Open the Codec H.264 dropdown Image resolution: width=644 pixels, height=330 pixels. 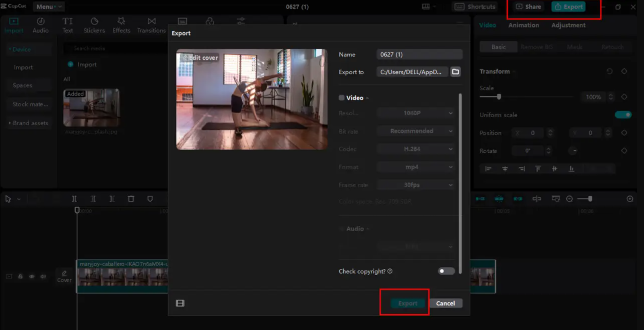click(416, 149)
